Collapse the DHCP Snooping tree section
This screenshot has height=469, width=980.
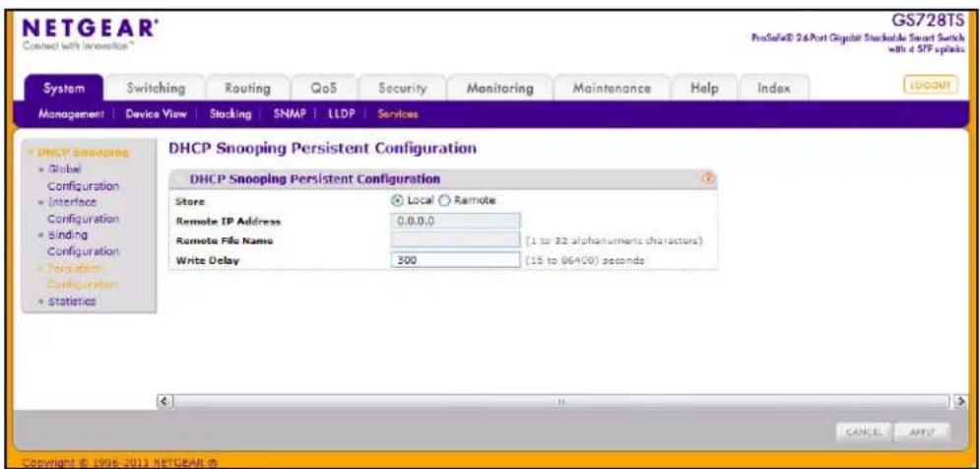click(79, 153)
